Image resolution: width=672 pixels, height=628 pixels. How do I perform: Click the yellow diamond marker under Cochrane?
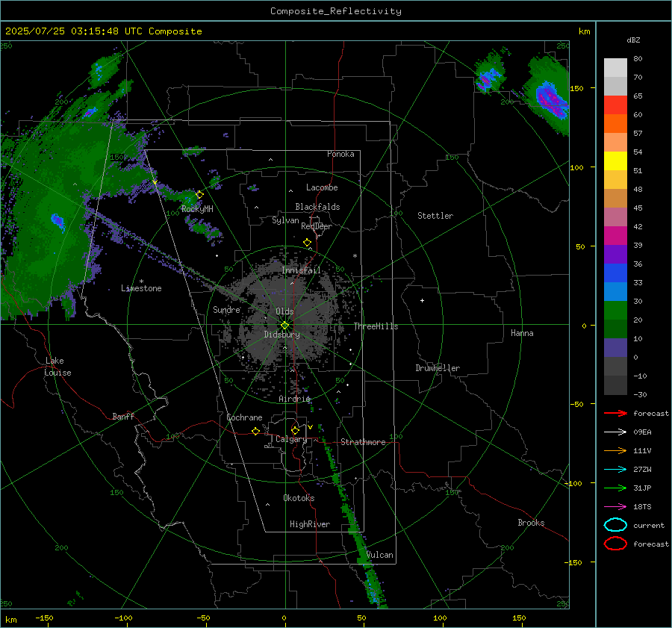(256, 432)
